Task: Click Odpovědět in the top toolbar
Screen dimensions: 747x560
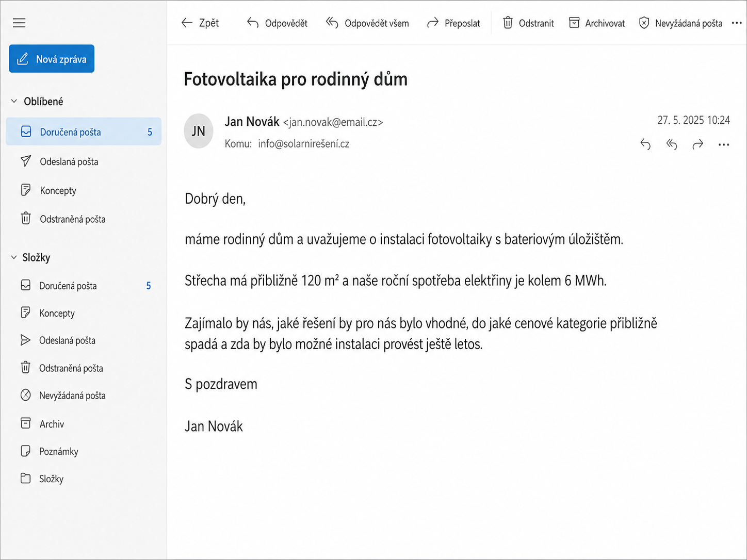Action: point(277,23)
